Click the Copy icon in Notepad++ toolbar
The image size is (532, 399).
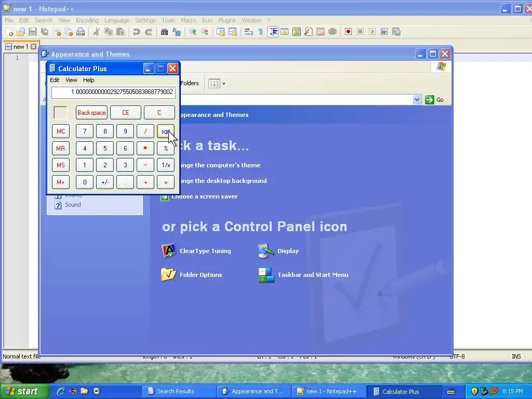click(109, 32)
